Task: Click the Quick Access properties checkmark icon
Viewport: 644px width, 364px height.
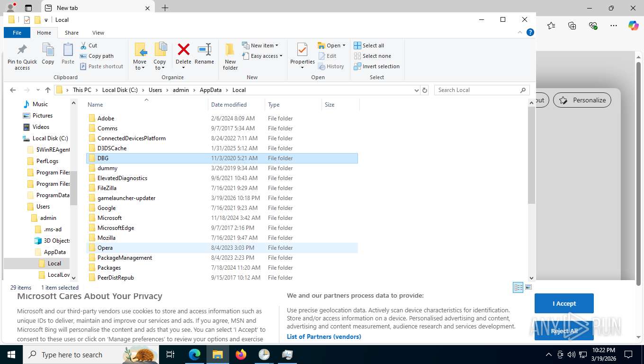Action: (27, 20)
